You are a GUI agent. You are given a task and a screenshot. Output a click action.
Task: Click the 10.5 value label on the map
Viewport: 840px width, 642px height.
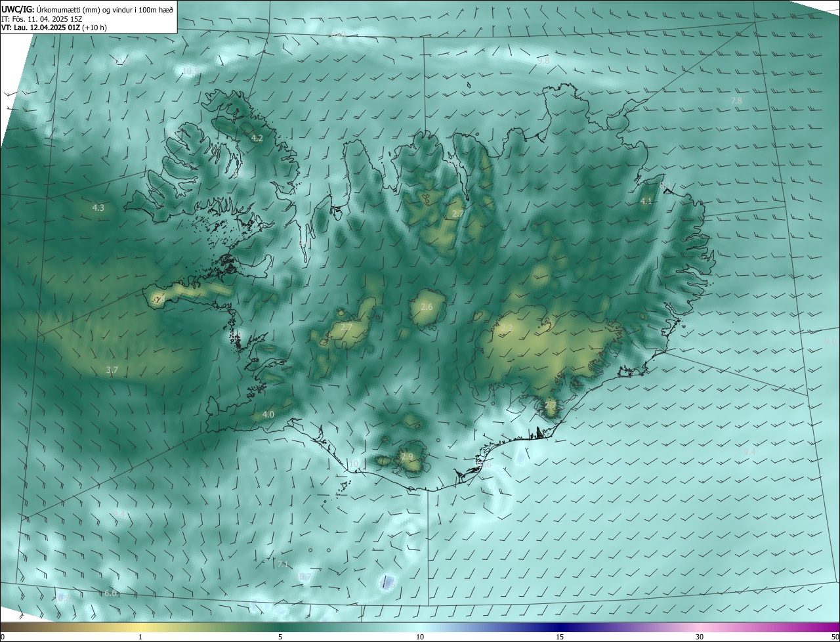pos(190,71)
